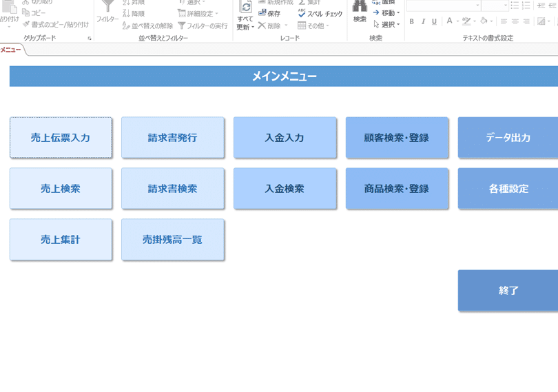
Task: Switch to the メニュー document tab
Action: 10,50
